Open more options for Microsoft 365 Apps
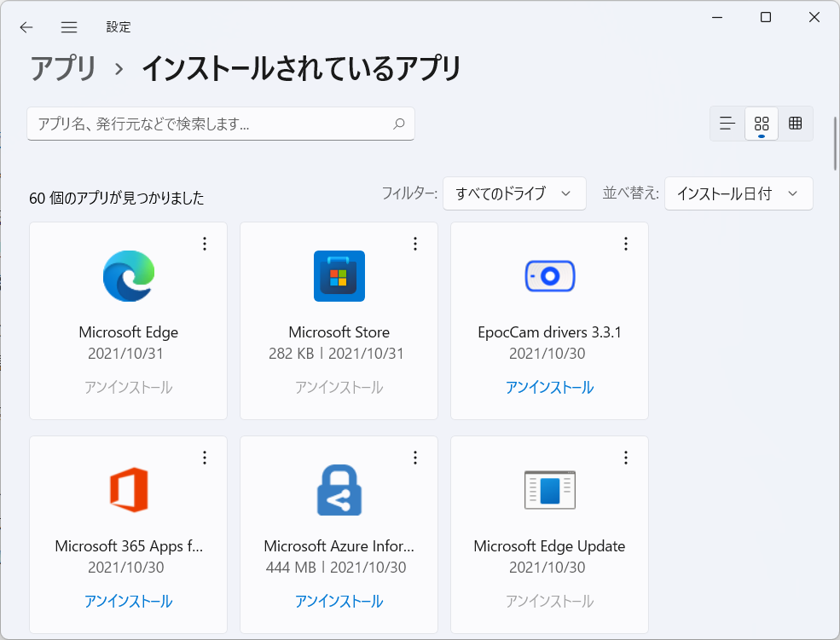The image size is (840, 640). coord(205,458)
